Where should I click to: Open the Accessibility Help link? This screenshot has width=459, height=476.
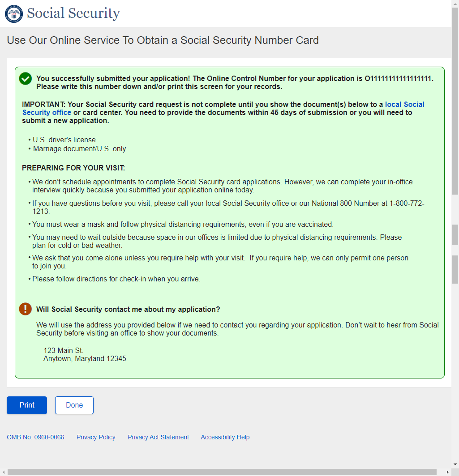[x=225, y=437]
